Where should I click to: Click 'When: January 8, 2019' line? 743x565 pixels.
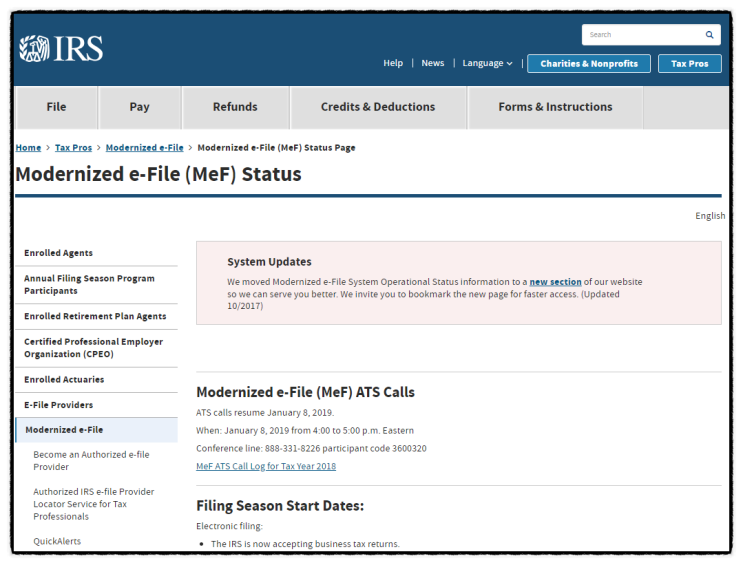click(x=305, y=431)
